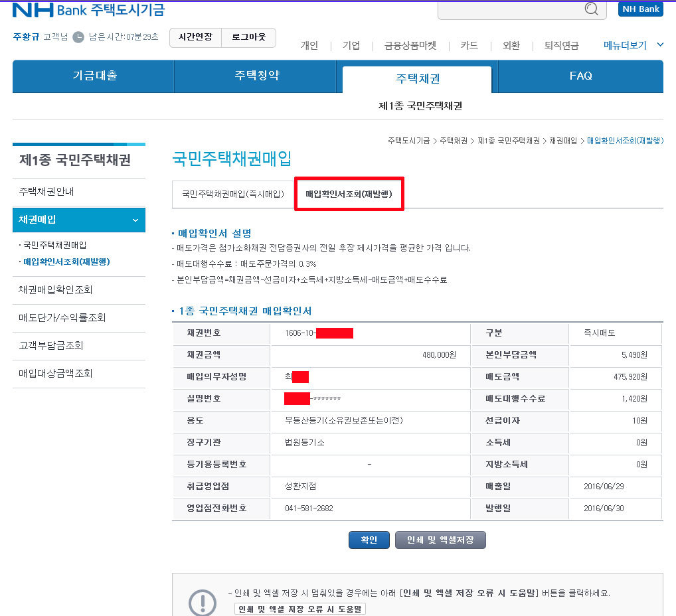676x616 pixels.
Task: Click 제1종 국민주택채권 submenu item
Action: (x=420, y=106)
